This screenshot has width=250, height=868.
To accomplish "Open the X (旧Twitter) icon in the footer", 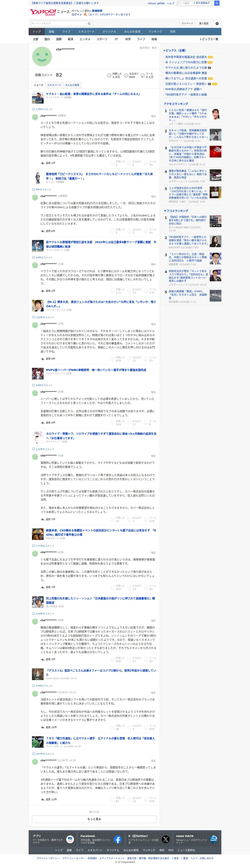I will pyautogui.click(x=165, y=839).
